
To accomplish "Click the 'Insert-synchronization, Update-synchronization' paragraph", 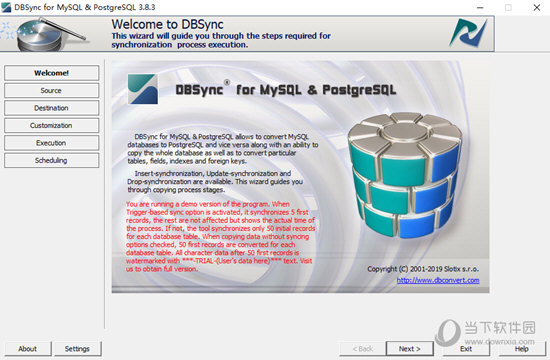I will click(215, 181).
